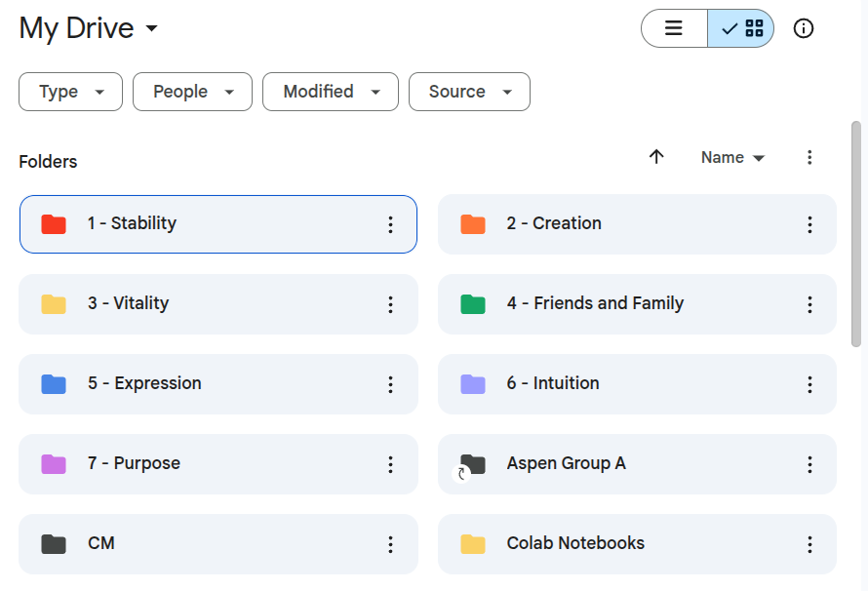The width and height of the screenshot is (868, 591).
Task: Select the 4 - Friends and Family folder
Action: (595, 304)
